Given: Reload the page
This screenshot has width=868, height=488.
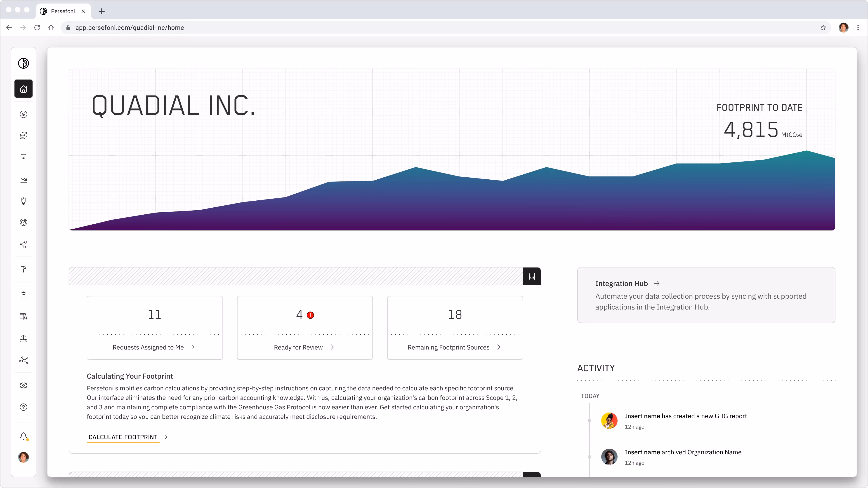Looking at the screenshot, I should tap(37, 28).
